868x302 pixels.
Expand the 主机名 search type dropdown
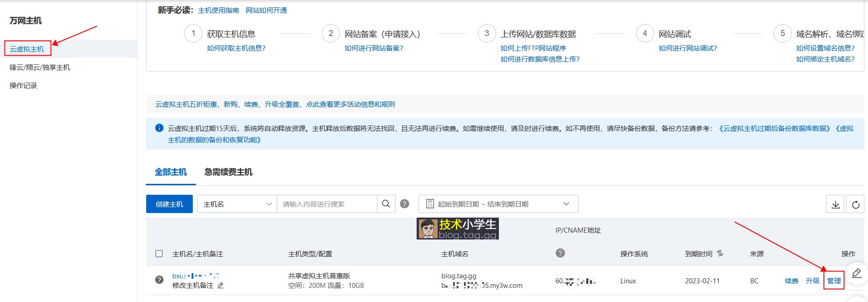(x=237, y=204)
